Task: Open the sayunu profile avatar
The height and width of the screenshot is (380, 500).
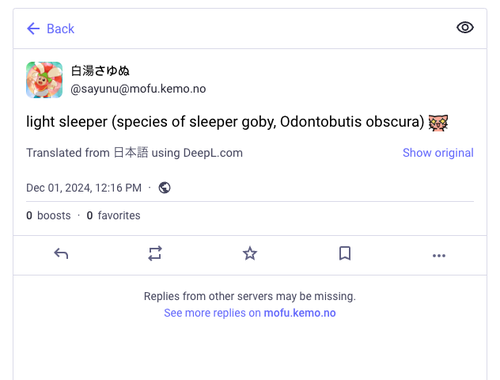Action: tap(44, 80)
